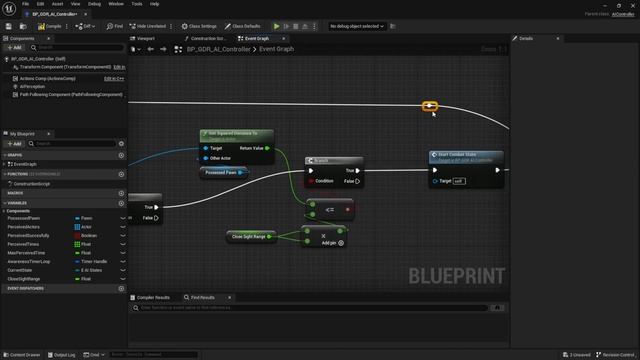Viewport: 640px width, 360px height.
Task: Start Play in editor
Action: (x=276, y=26)
